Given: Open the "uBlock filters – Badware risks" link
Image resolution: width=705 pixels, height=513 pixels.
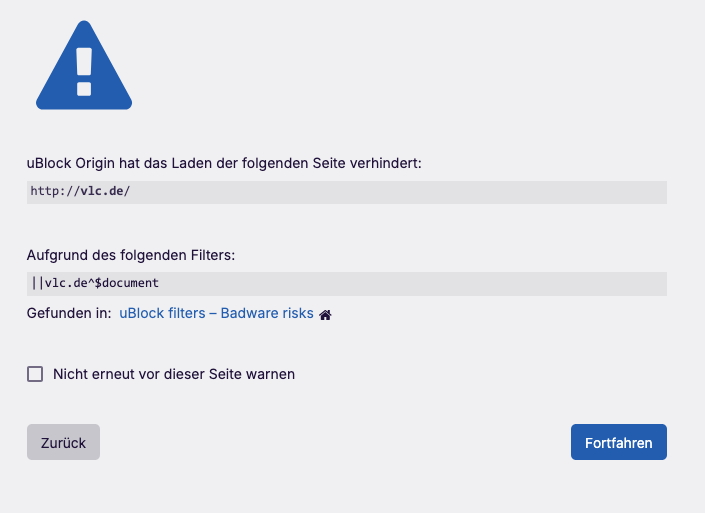Looking at the screenshot, I should click(x=216, y=314).
